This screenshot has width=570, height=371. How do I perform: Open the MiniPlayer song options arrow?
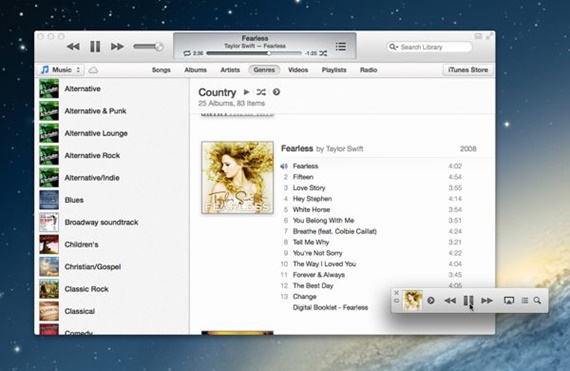[x=431, y=301]
